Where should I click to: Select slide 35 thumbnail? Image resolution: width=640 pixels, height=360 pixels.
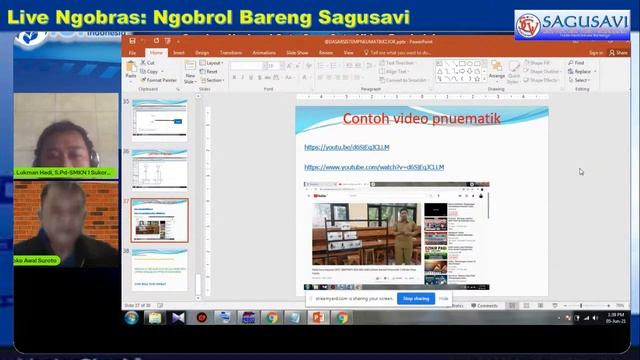(x=160, y=120)
